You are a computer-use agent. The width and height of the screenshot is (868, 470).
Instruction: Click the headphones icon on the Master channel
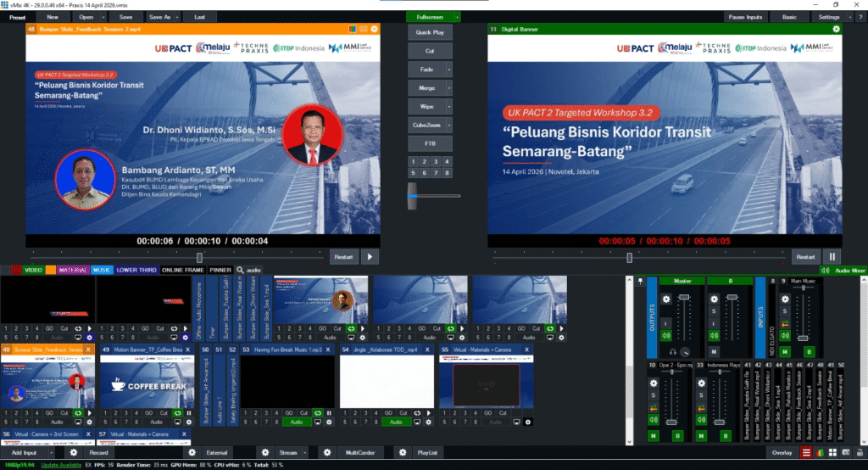[671, 352]
